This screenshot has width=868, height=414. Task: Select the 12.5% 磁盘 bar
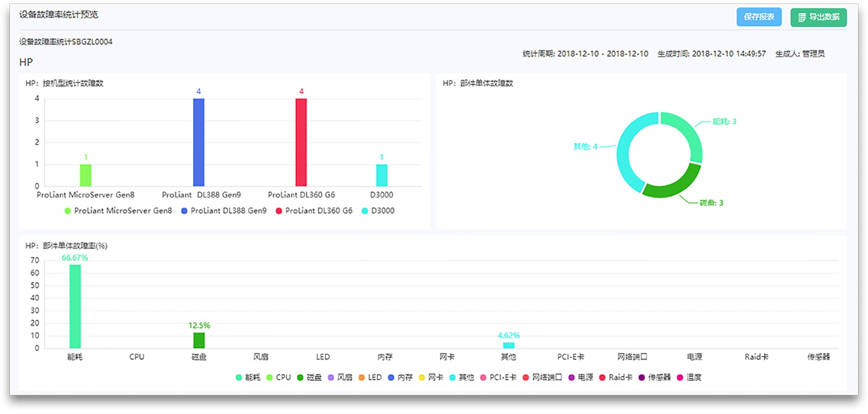(x=199, y=340)
